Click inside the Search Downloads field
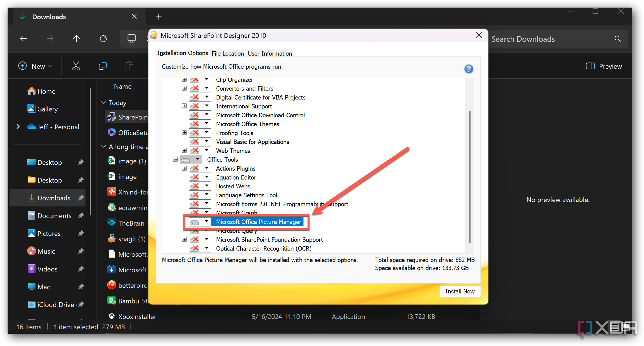Image resolution: width=644 pixels, height=346 pixels. pyautogui.click(x=538, y=39)
